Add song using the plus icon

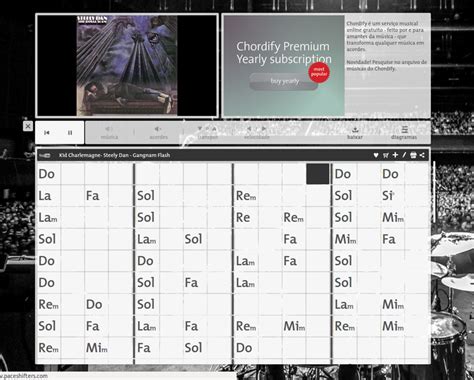[x=395, y=155]
